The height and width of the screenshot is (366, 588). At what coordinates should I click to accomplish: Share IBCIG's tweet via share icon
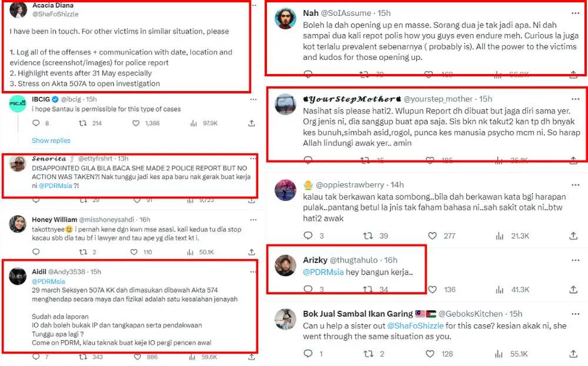click(252, 123)
